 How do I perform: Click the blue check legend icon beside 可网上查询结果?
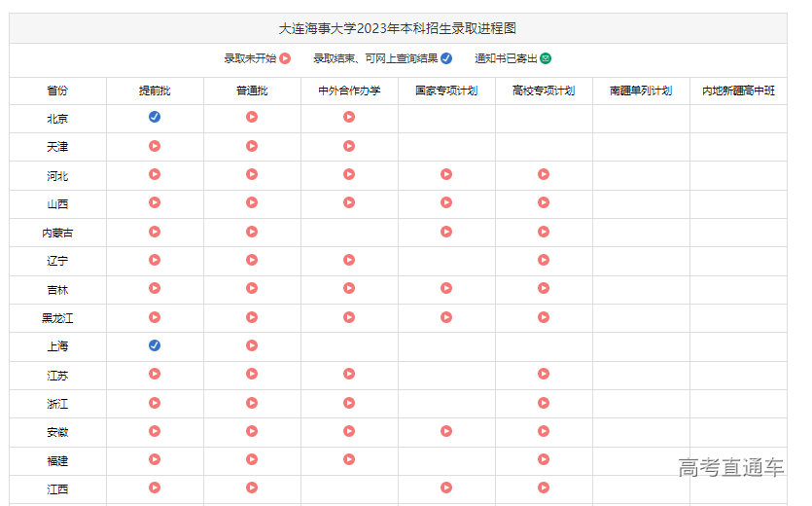(446, 58)
